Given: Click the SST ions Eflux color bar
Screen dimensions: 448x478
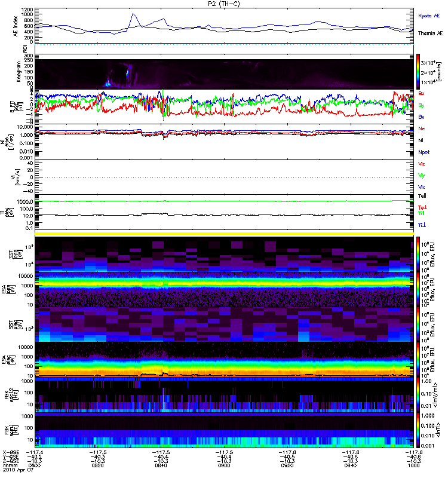Looking at the screenshot, I should point(419,255).
